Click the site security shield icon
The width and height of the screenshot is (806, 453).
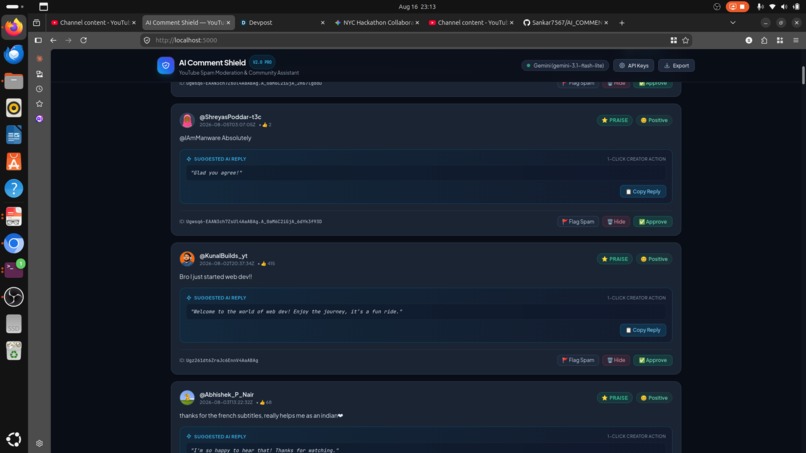[x=147, y=40]
